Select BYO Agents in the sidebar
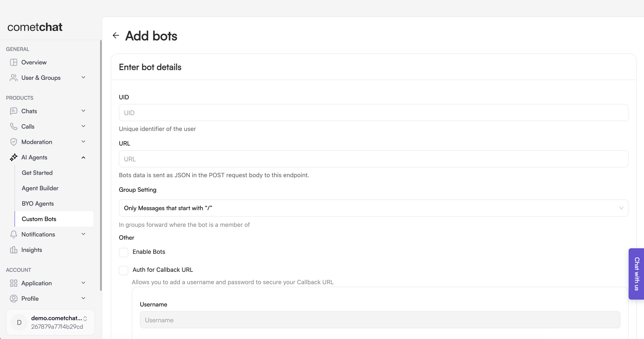The height and width of the screenshot is (339, 644). pyautogui.click(x=38, y=204)
